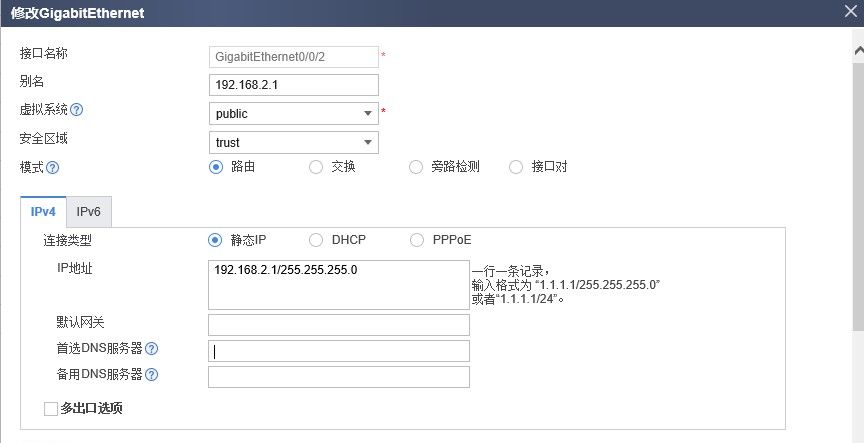This screenshot has width=864, height=443.
Task: Choose 旁路检测 mode option
Action: pos(416,167)
